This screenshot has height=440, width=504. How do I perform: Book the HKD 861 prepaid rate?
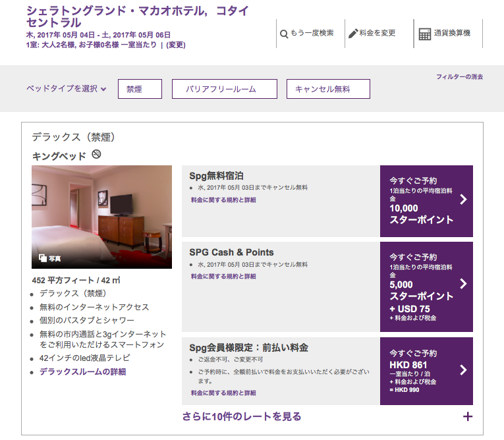tap(426, 371)
